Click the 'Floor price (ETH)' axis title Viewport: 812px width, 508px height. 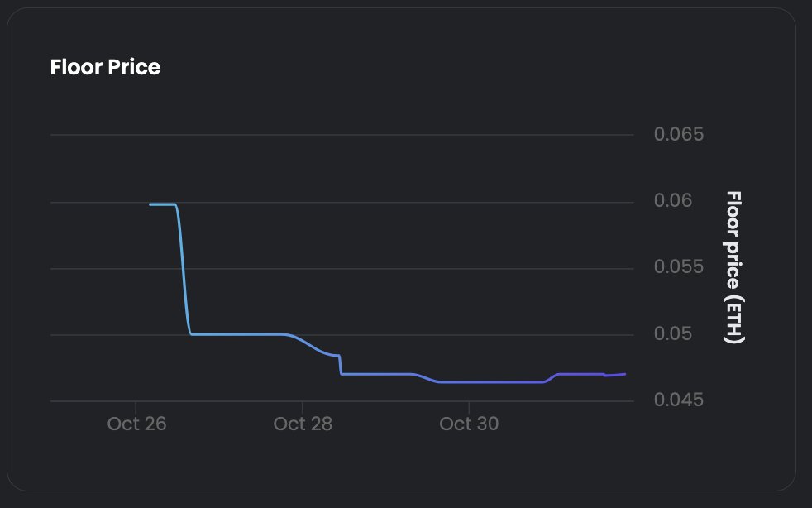click(x=733, y=267)
